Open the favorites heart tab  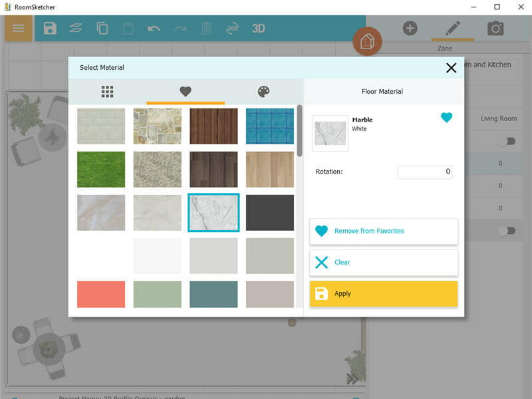point(186,91)
